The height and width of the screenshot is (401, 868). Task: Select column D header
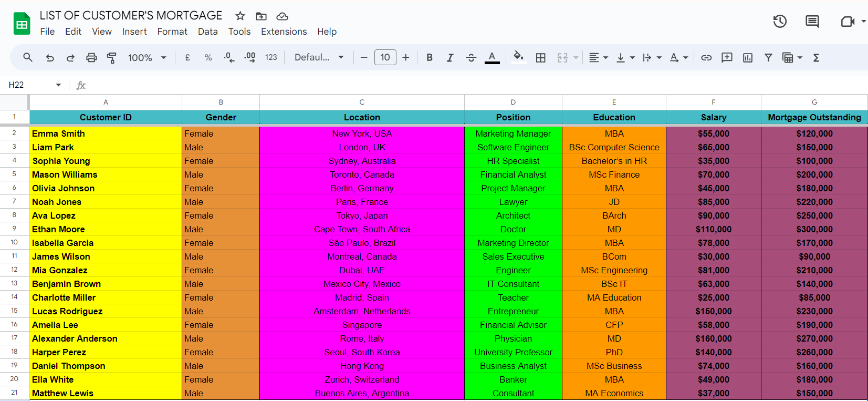point(513,102)
